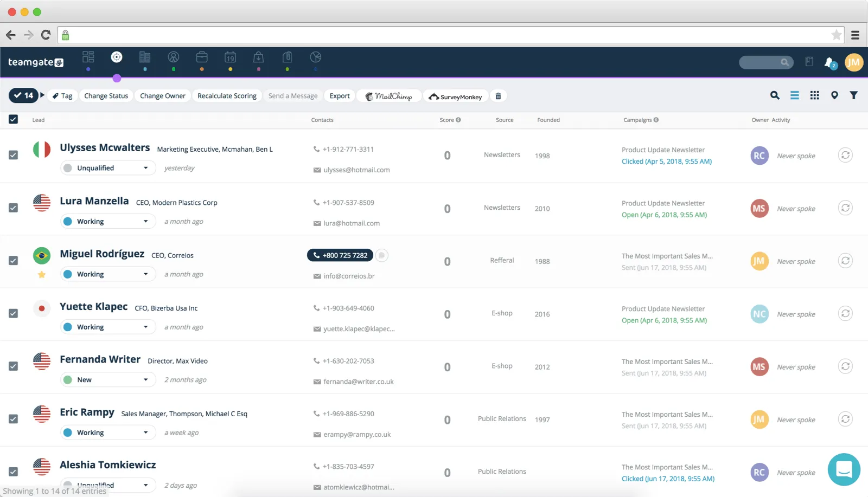Open the dashboard icon in top navigation
Image resolution: width=868 pixels, height=497 pixels.
click(88, 56)
